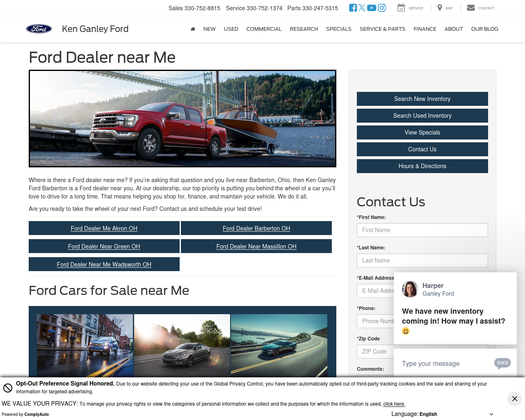This screenshot has height=420, width=525.
Task: Click View Specials button
Action: 422,132
